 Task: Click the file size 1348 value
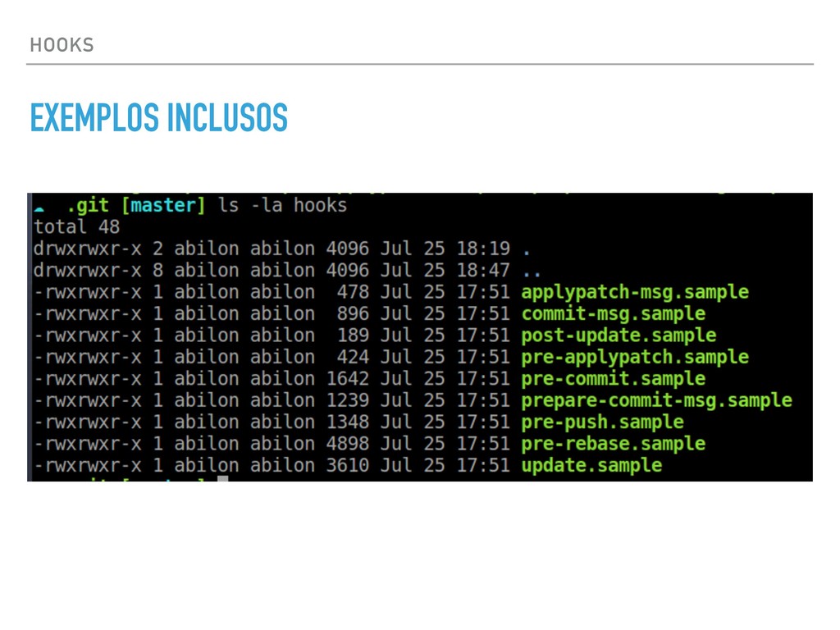coord(347,422)
